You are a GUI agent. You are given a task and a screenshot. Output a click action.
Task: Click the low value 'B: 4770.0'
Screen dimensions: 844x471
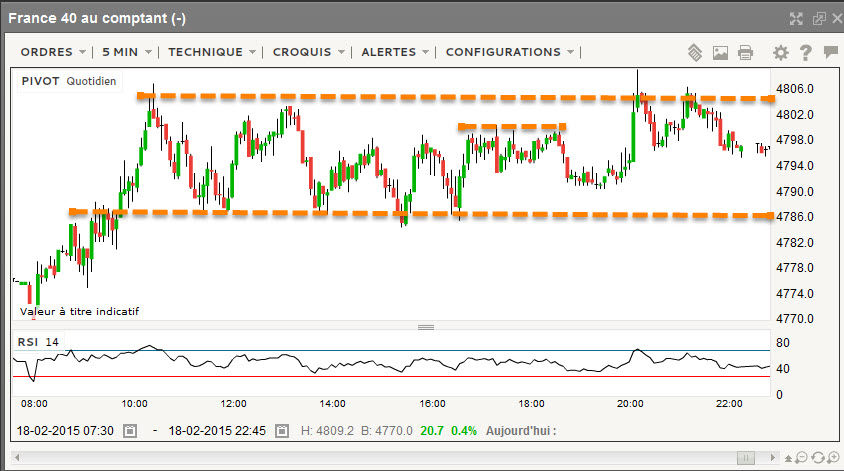[x=386, y=431]
